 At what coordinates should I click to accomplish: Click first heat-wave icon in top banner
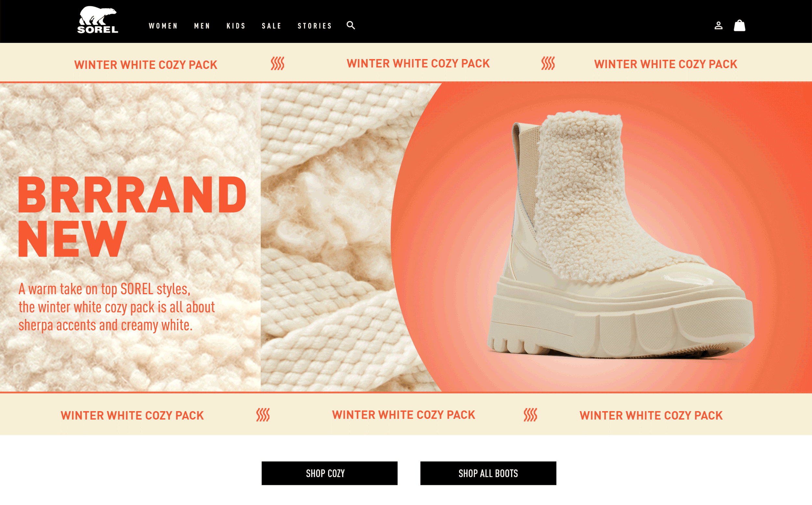point(277,63)
